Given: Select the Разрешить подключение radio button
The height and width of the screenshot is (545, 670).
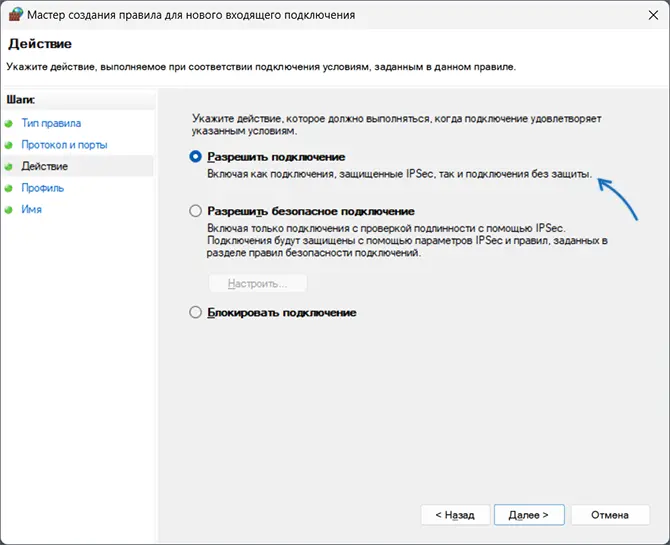Looking at the screenshot, I should [196, 157].
